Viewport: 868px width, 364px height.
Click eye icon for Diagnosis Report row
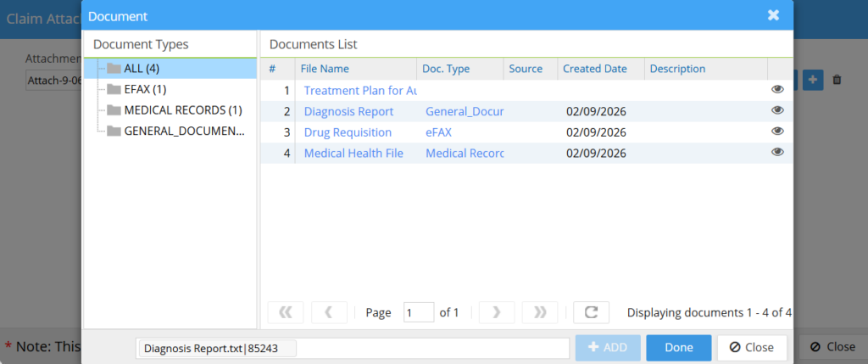(x=776, y=110)
